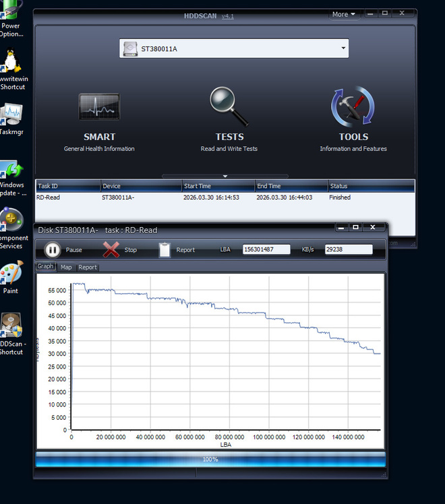The height and width of the screenshot is (504, 445).
Task: Launch HDDScan desktop shortcut icon
Action: [11, 325]
